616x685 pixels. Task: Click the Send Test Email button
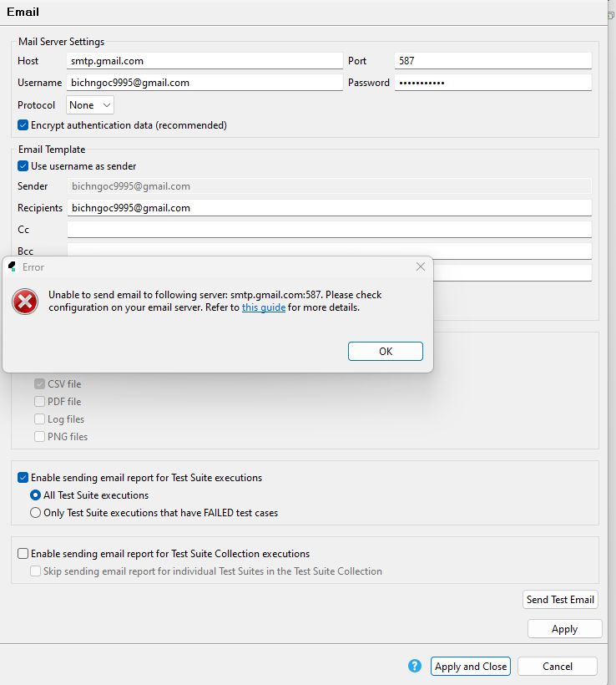click(560, 600)
